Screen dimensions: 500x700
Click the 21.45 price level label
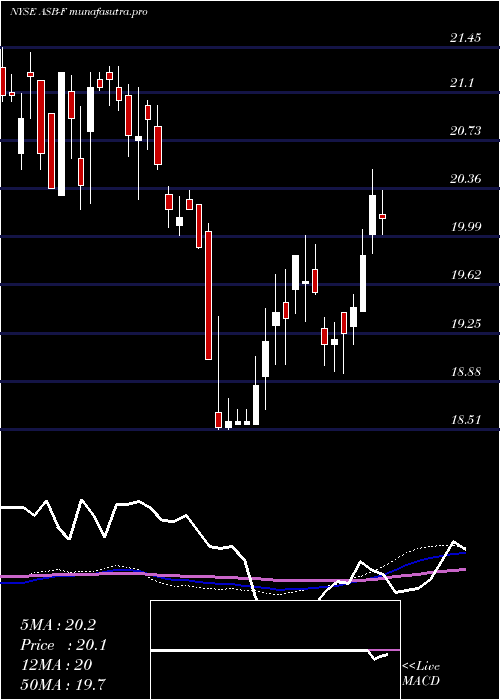point(465,38)
